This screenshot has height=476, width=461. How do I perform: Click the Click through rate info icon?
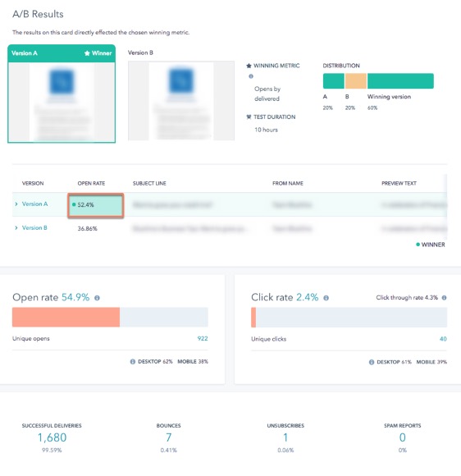[444, 297]
